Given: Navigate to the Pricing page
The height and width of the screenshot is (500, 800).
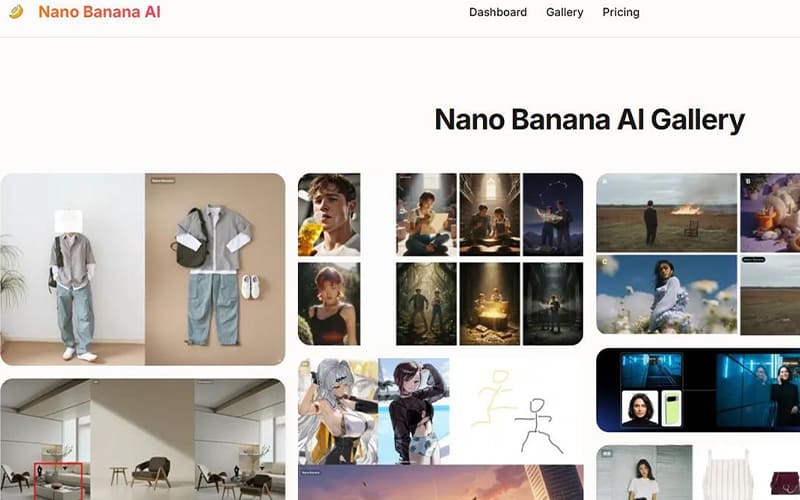Looking at the screenshot, I should 620,12.
